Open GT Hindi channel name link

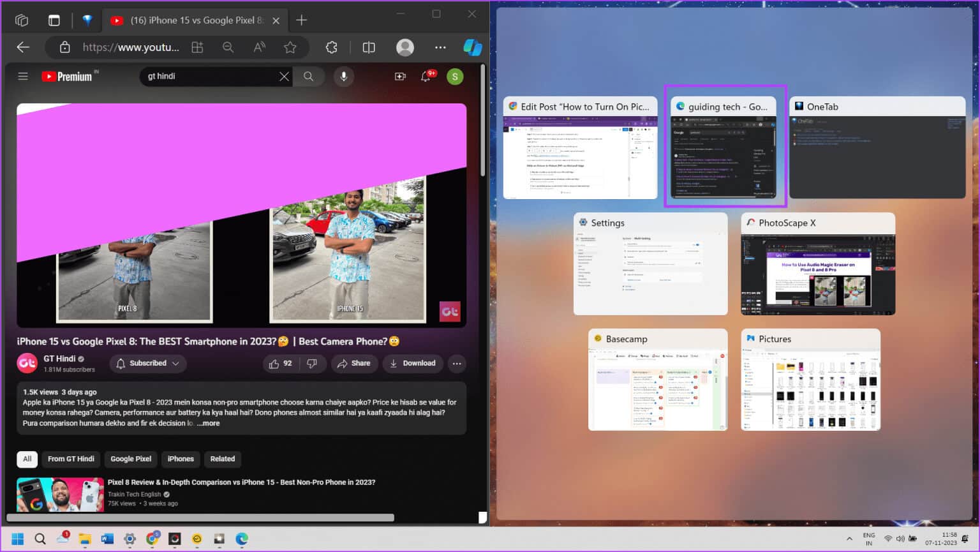tap(59, 359)
